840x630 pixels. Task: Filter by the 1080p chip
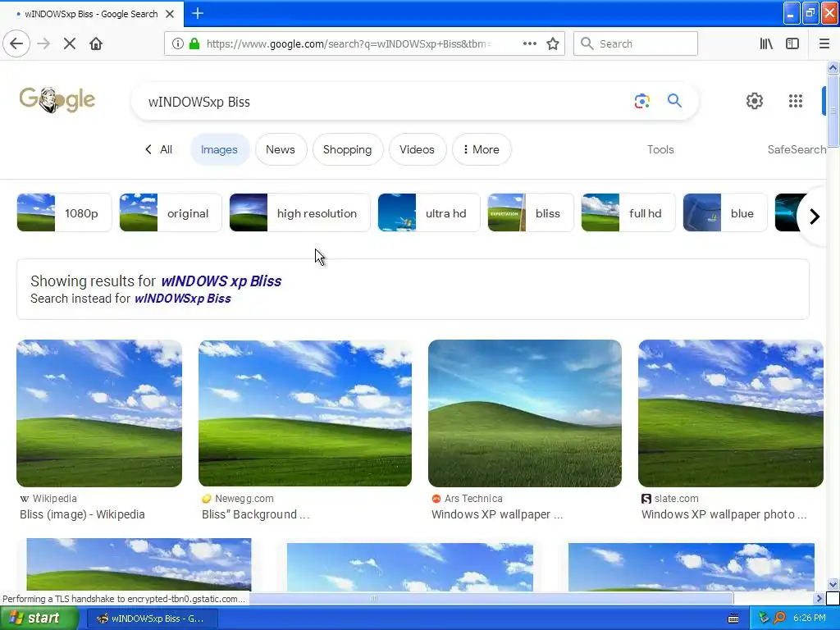[x=64, y=212]
